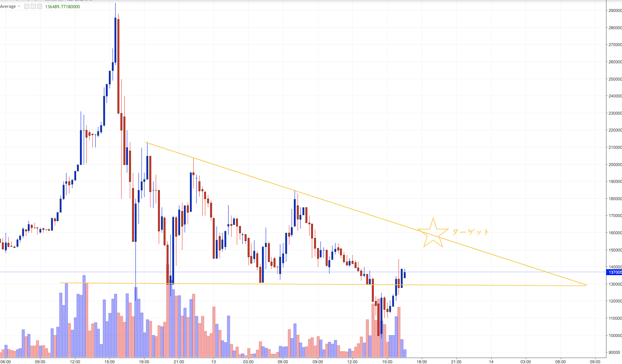Remove Average indicator with X icon

(x=39, y=6)
